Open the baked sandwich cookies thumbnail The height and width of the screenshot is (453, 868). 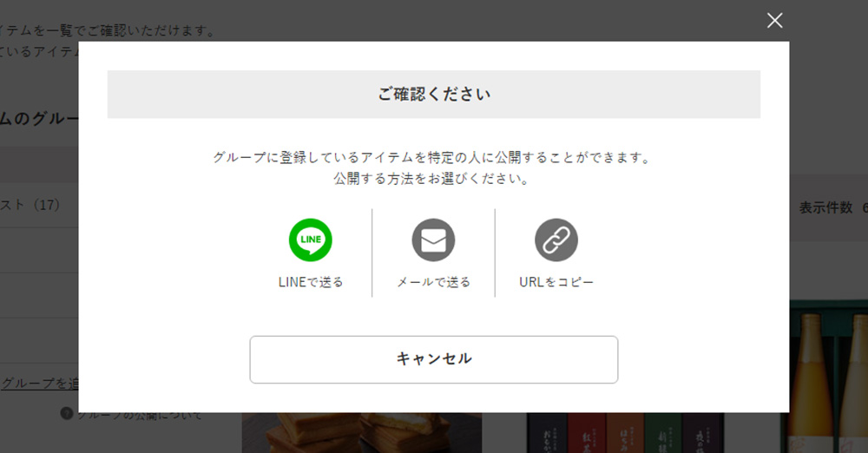coord(361,432)
